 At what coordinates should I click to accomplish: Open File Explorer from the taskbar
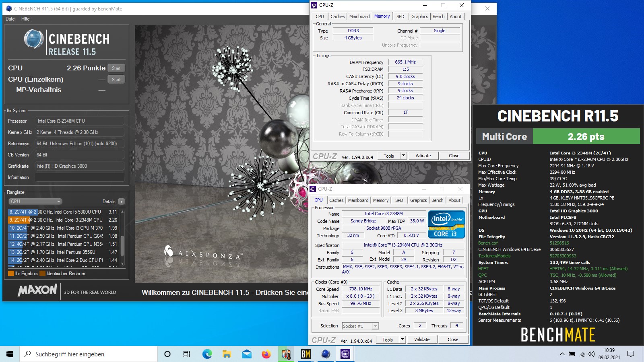click(227, 354)
